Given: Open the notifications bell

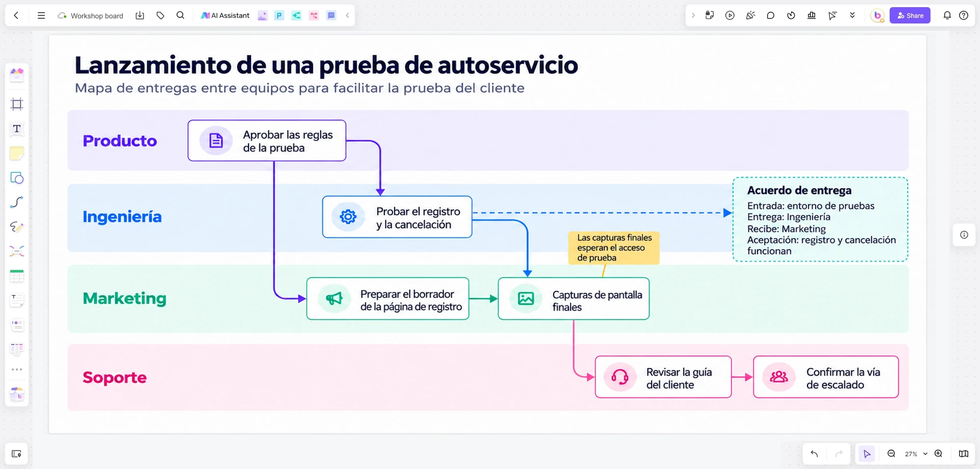Looking at the screenshot, I should 947,16.
